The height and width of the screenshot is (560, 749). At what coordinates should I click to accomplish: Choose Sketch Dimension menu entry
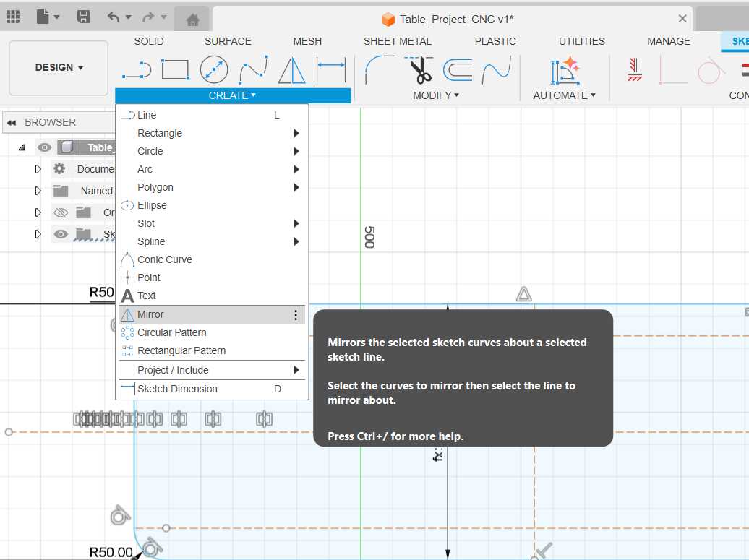coord(212,389)
